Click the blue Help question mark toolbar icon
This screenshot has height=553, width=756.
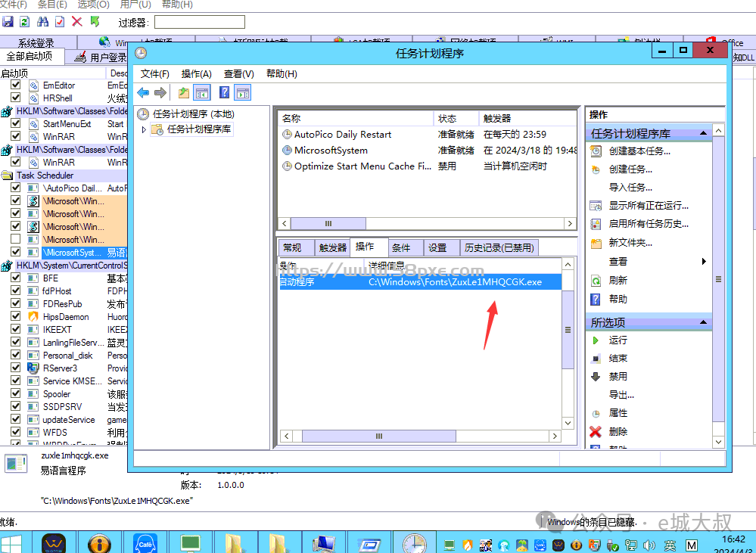[x=224, y=92]
